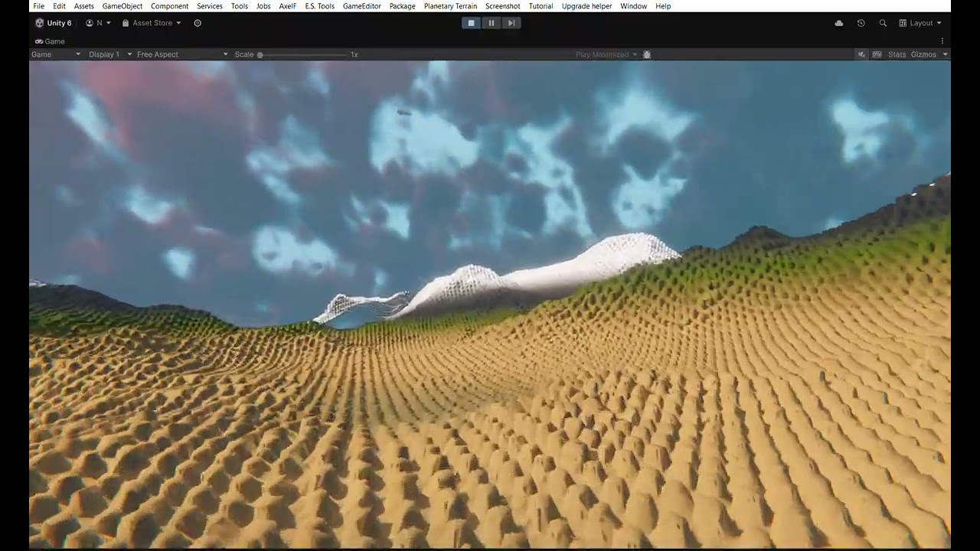Image resolution: width=980 pixels, height=551 pixels.
Task: Click the Step frame button
Action: 511,23
